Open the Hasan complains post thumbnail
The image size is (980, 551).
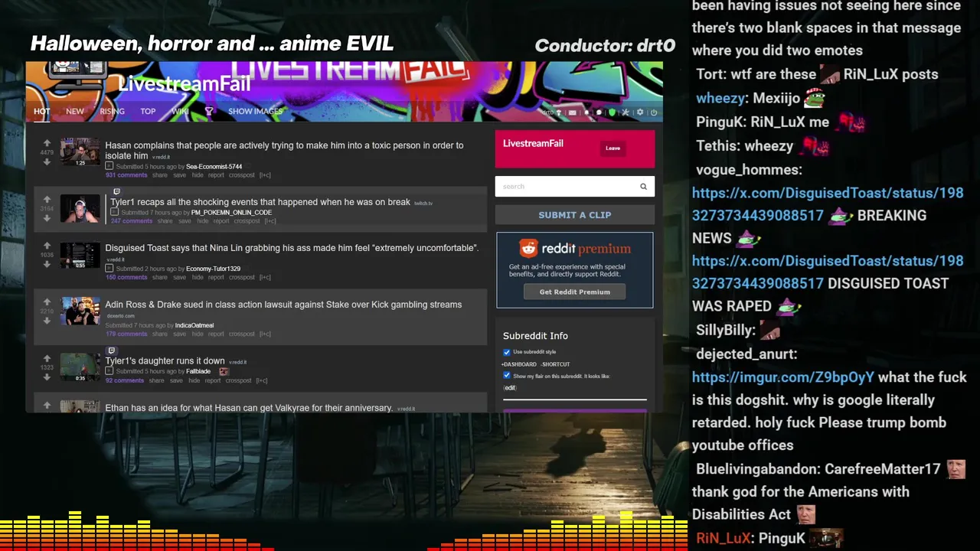click(x=80, y=152)
